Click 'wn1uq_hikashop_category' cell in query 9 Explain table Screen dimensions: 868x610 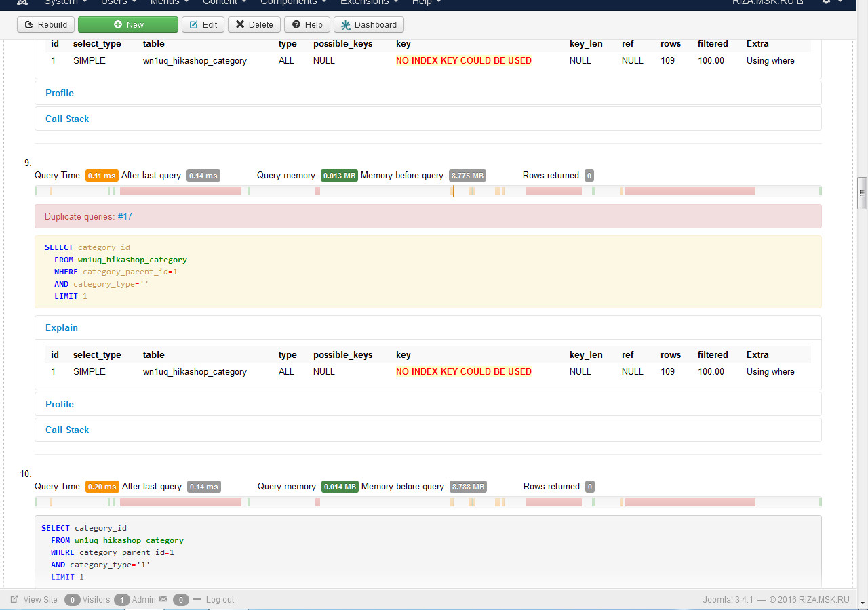pyautogui.click(x=195, y=371)
